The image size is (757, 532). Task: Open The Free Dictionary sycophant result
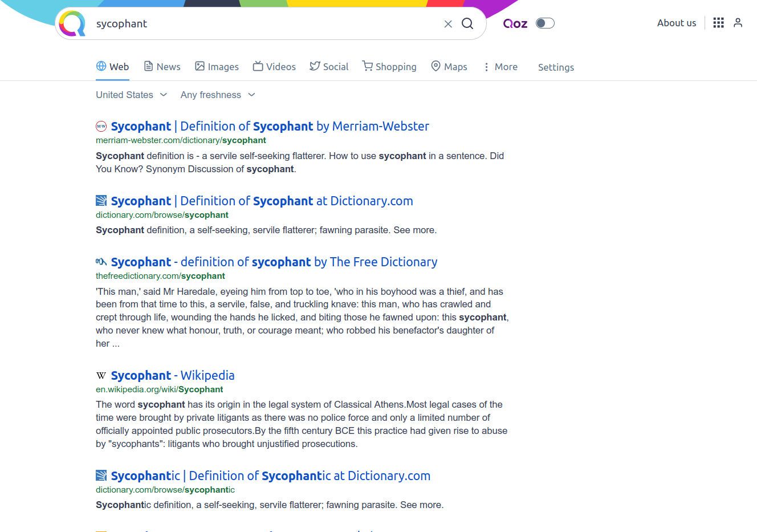tap(274, 262)
